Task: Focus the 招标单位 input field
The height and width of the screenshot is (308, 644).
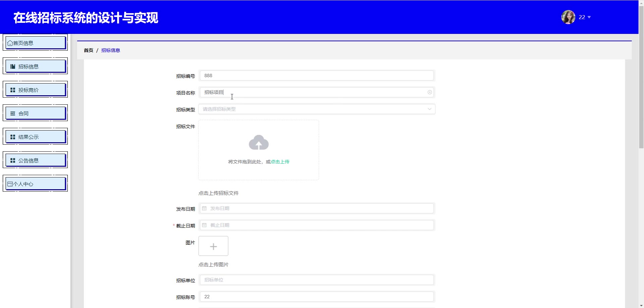Action: [x=317, y=280]
